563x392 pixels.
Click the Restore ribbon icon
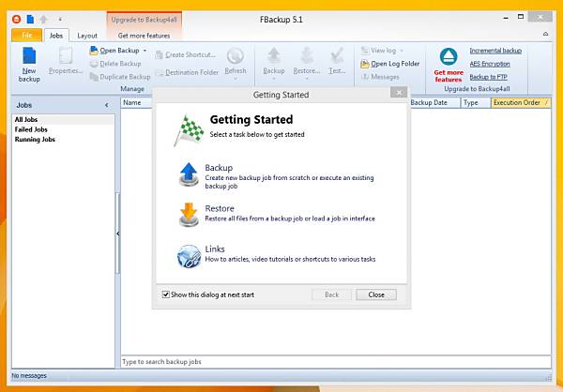point(307,56)
